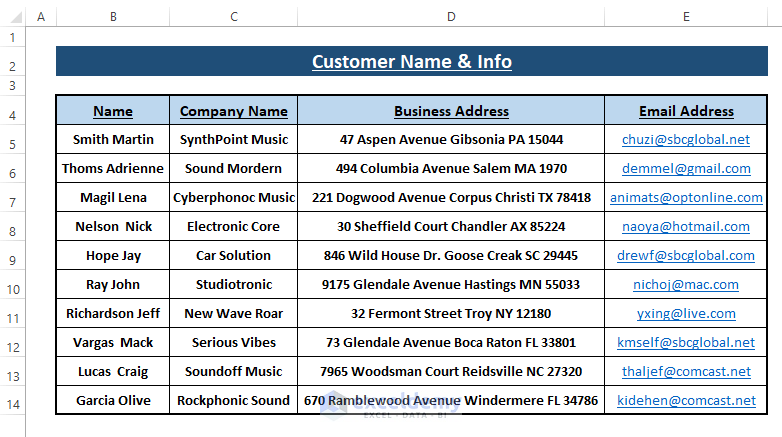
Task: Select column B header
Action: click(x=113, y=17)
